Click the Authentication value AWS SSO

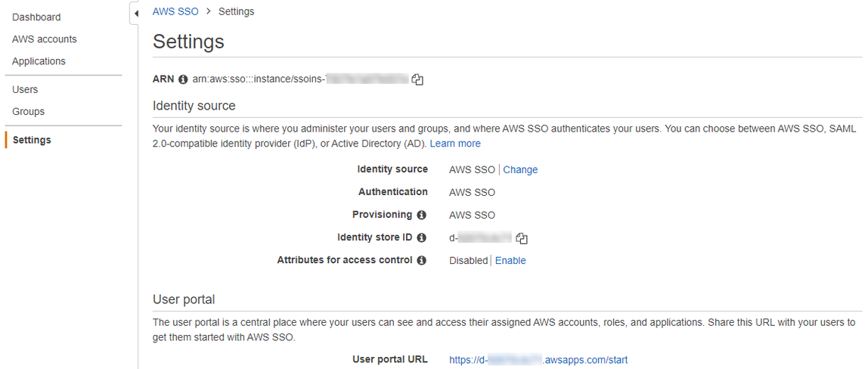pyautogui.click(x=473, y=193)
